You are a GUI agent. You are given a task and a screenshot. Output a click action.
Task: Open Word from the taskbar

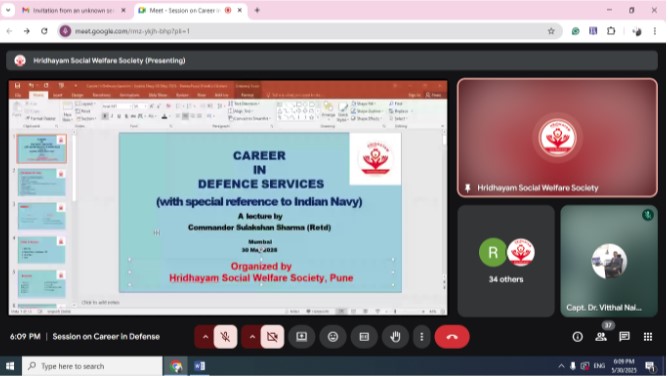click(x=199, y=366)
